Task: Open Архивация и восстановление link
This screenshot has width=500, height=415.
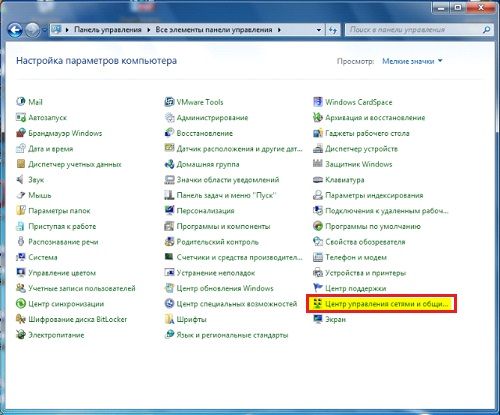Action: [x=375, y=118]
